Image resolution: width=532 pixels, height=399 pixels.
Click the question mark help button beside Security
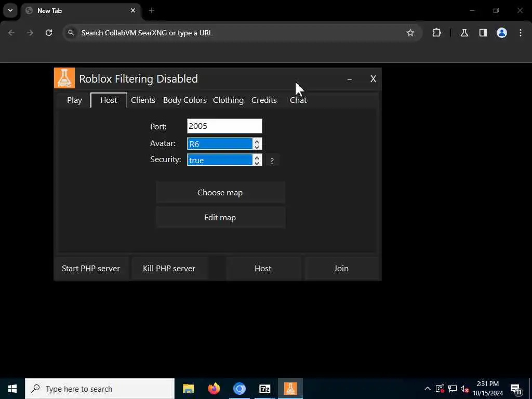(272, 161)
